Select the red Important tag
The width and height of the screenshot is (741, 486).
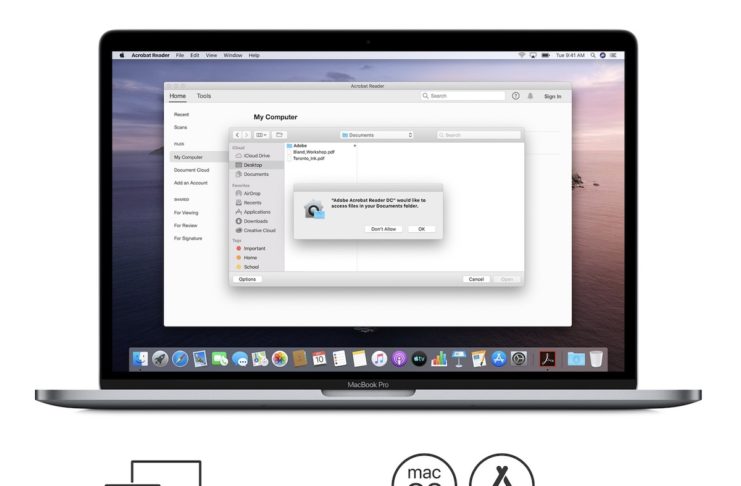pyautogui.click(x=254, y=249)
